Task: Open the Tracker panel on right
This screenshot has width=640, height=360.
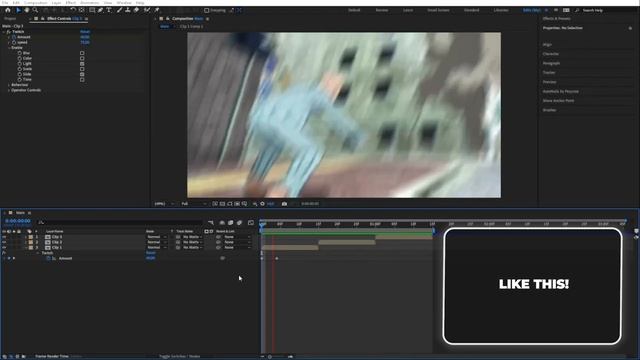Action: click(x=549, y=73)
